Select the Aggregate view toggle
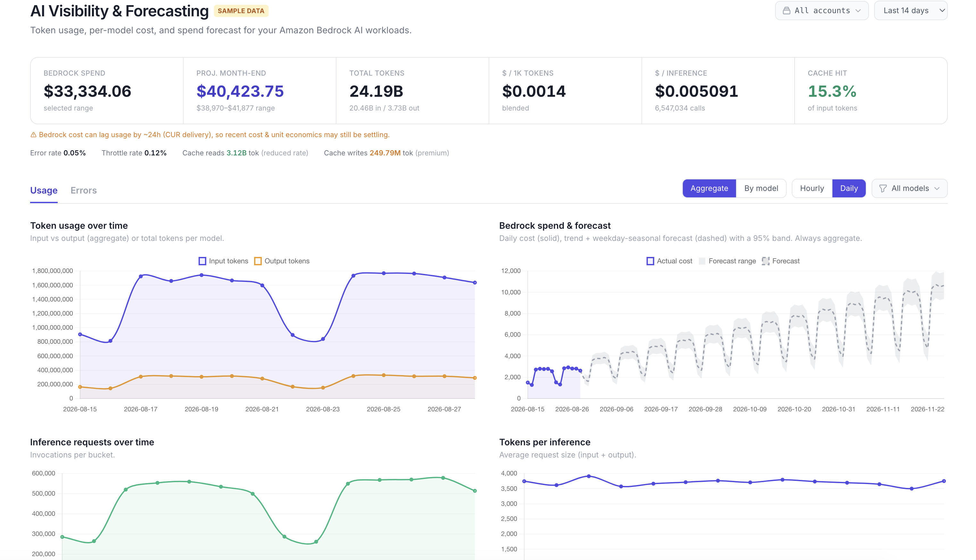 pos(709,188)
